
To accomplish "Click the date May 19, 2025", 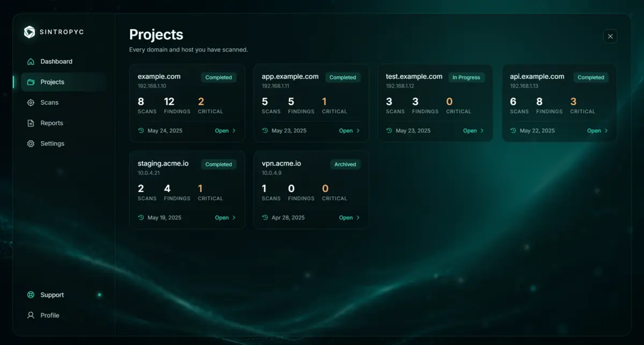I will [x=164, y=218].
